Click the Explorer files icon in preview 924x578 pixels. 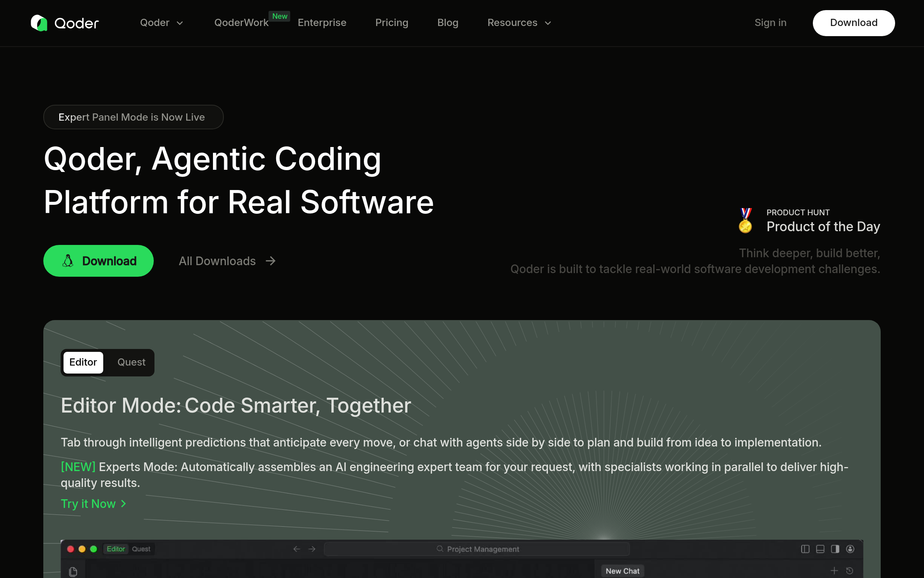pos(73,571)
